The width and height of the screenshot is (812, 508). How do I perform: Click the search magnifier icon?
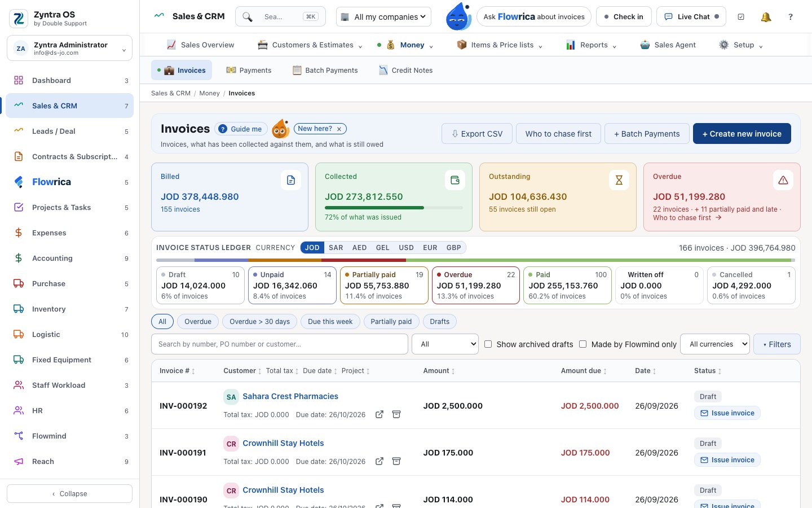(x=248, y=17)
